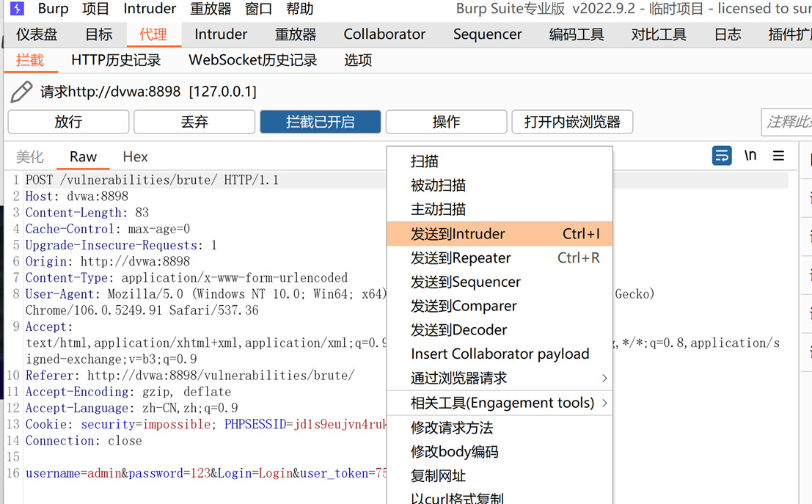812x504 pixels.
Task: Select 发送到Intruder in context menu
Action: click(500, 233)
